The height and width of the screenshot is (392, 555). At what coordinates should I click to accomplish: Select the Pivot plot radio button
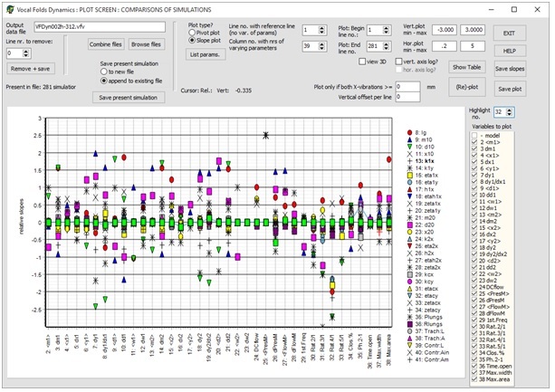(x=192, y=33)
